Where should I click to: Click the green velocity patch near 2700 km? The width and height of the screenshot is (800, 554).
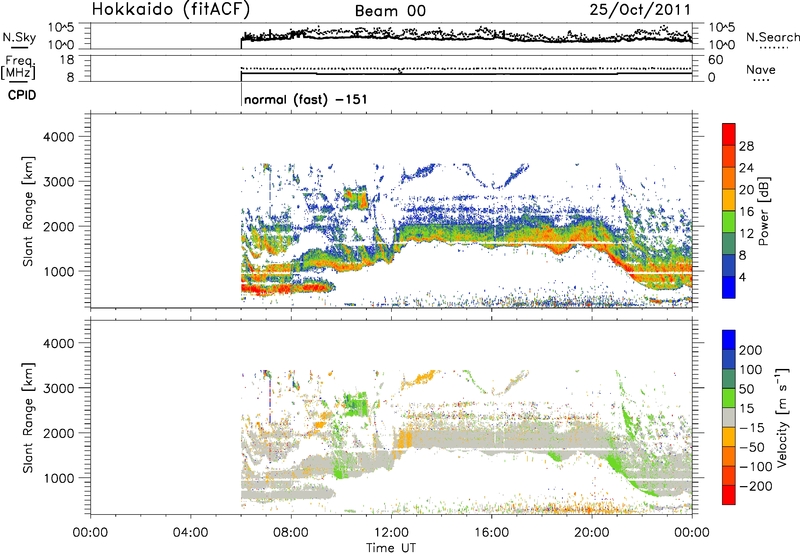(x=356, y=404)
